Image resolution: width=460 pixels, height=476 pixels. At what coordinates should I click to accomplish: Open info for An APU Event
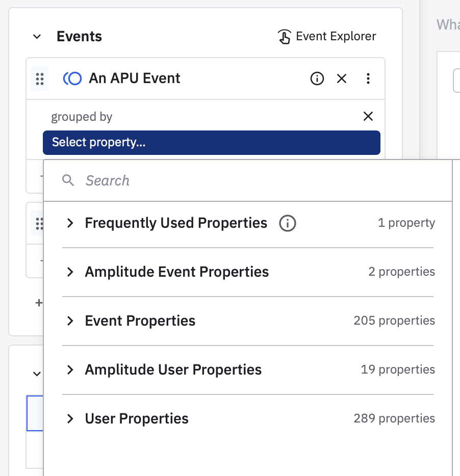click(x=317, y=78)
